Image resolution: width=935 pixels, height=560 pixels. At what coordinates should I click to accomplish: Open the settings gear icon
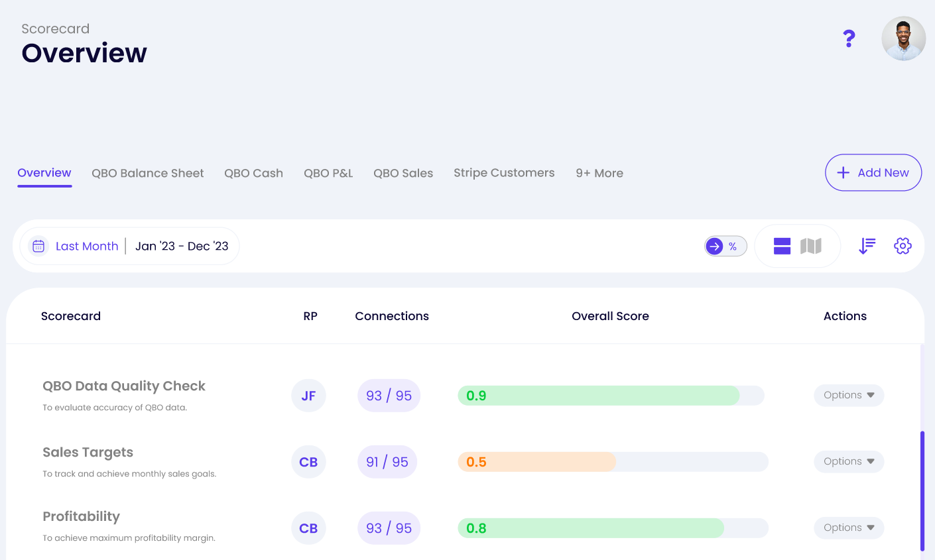click(x=903, y=245)
